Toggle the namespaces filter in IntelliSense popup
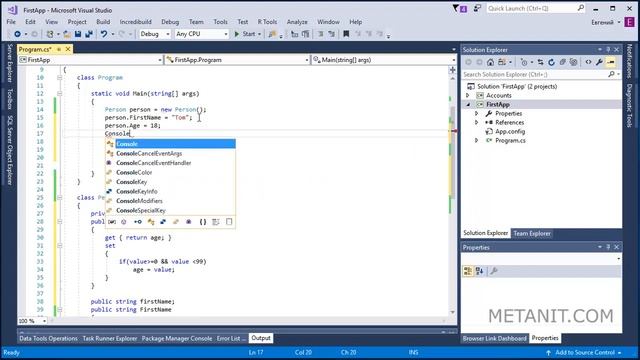The image size is (640, 360). pos(202,222)
